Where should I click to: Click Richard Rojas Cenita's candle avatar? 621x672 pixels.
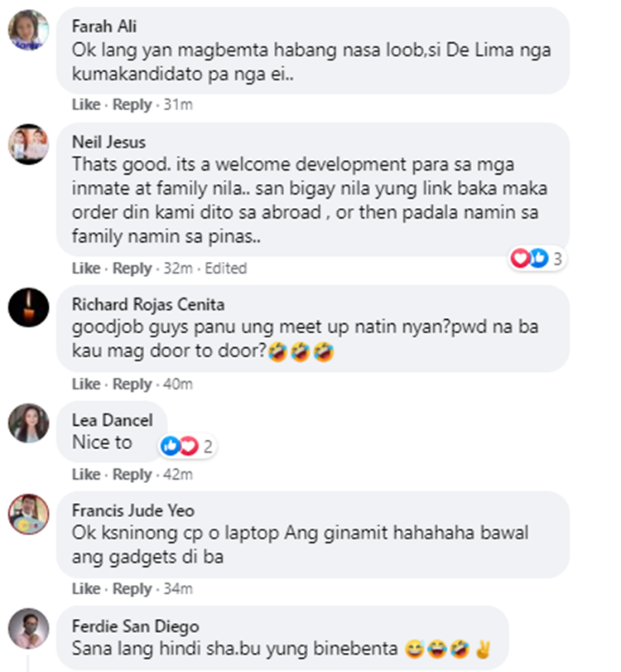tap(29, 307)
